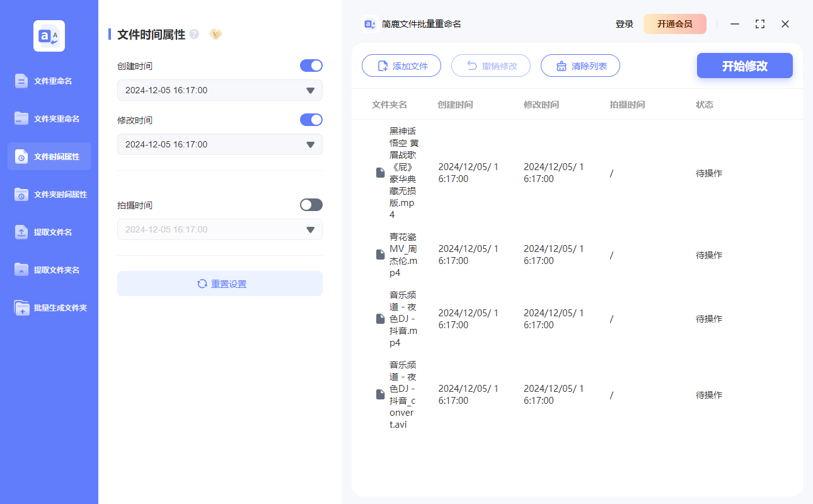Enable the 拍摄时间 toggle
The height and width of the screenshot is (504, 813).
(311, 204)
